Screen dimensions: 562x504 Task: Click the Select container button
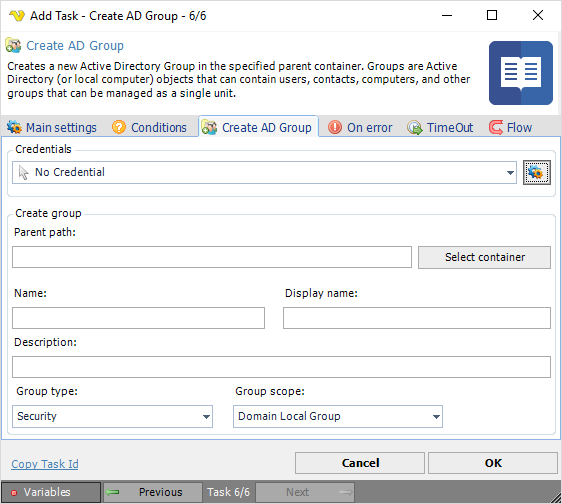[x=484, y=257]
